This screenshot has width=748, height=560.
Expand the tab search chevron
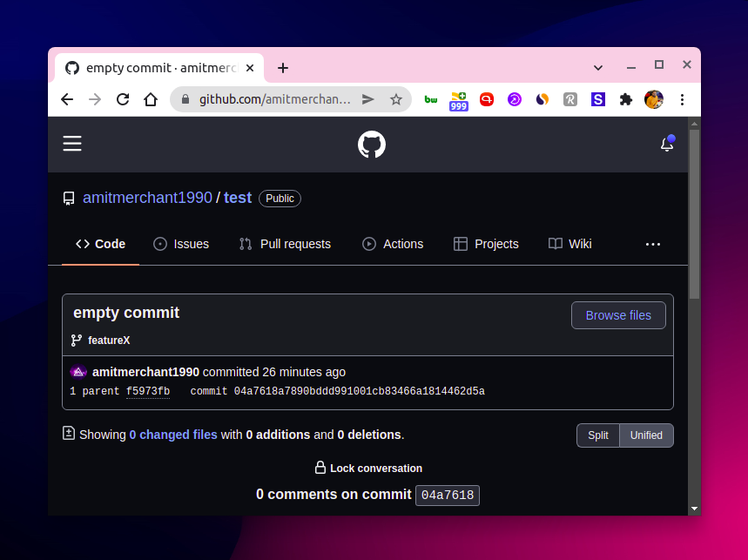598,68
